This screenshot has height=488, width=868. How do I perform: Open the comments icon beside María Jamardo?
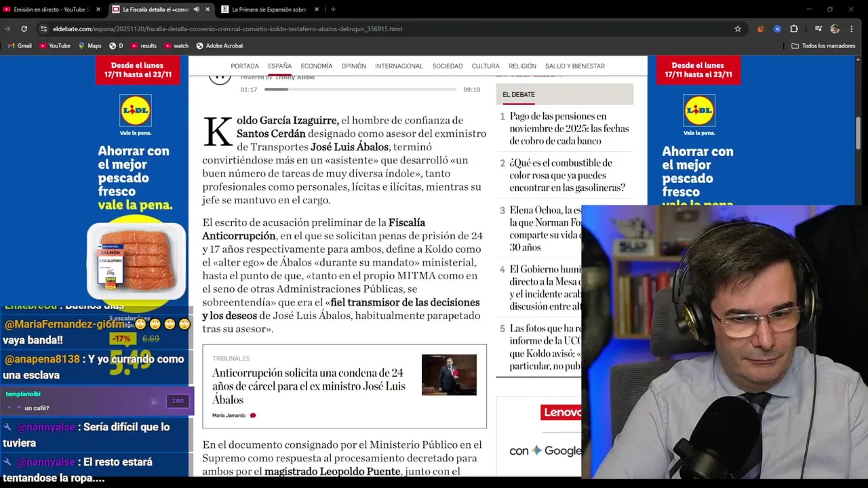click(253, 415)
